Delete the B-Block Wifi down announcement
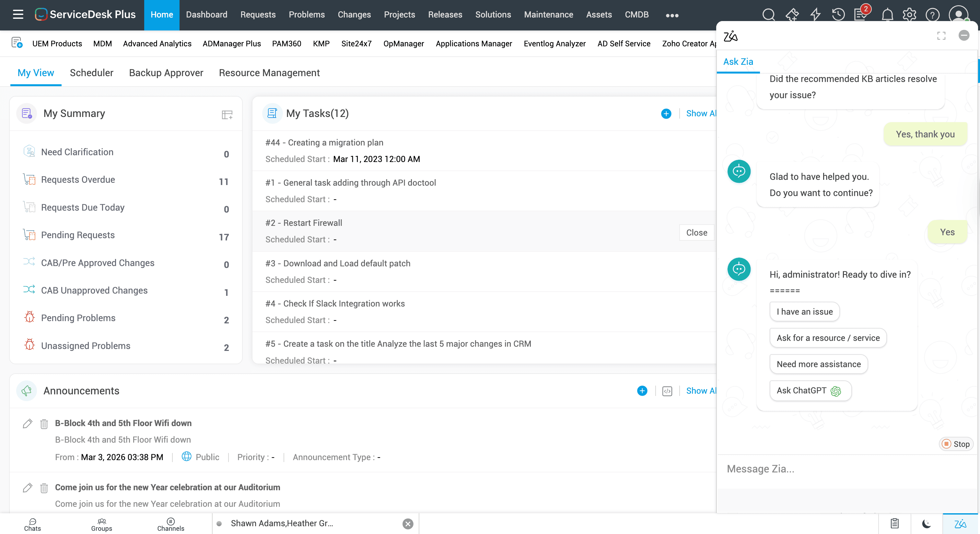The height and width of the screenshot is (534, 980). [x=44, y=424]
